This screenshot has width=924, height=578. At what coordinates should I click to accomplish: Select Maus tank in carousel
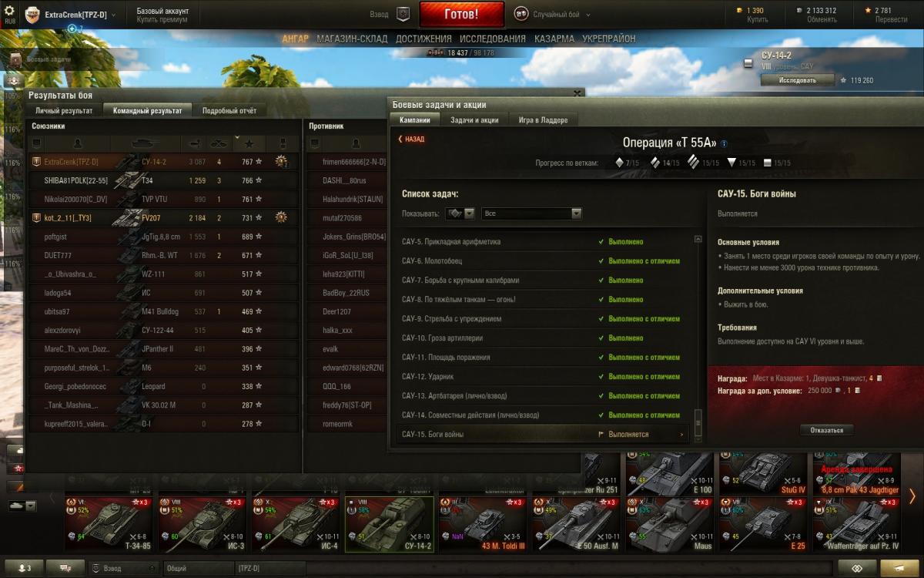click(669, 524)
